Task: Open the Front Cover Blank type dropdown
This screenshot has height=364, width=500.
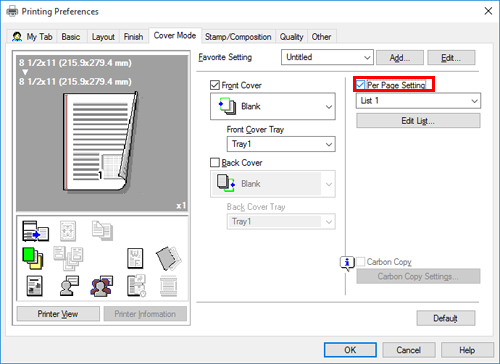Action: 273,106
